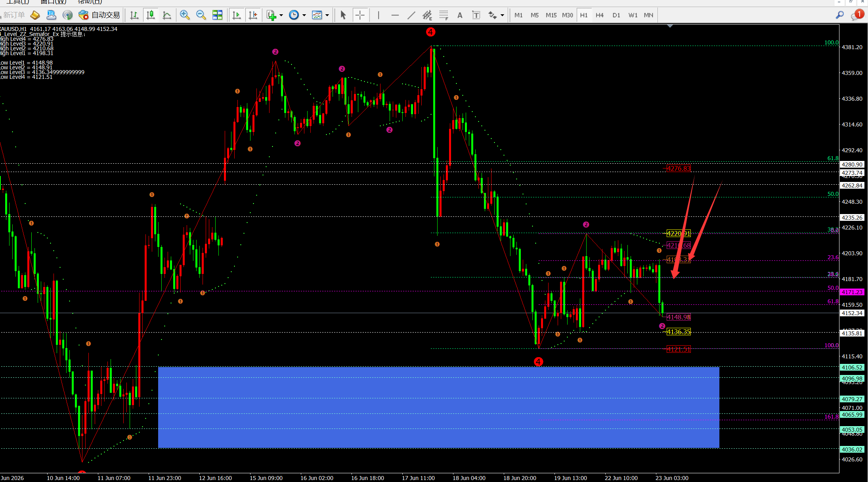Screen dimensions: 868x482
Task: Select the horizontal line drawing tool
Action: click(395, 15)
